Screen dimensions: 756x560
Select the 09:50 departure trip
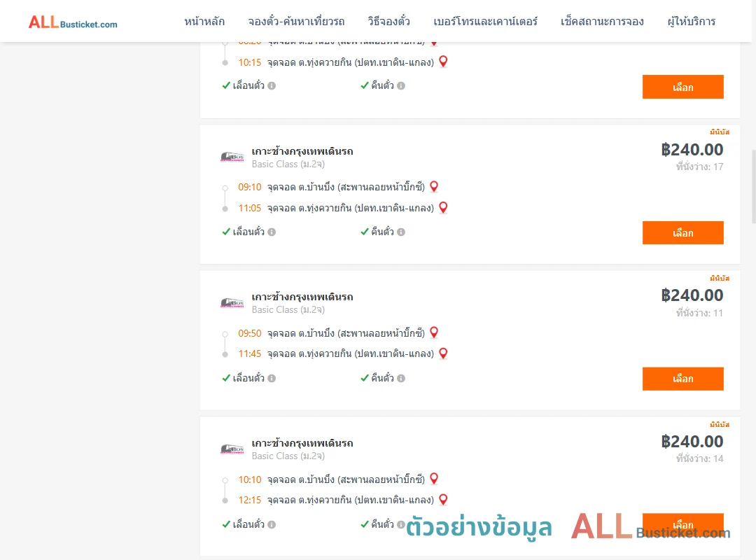click(x=682, y=379)
